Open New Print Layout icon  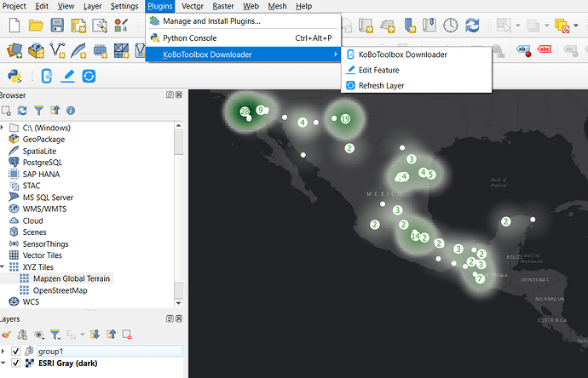click(78, 26)
